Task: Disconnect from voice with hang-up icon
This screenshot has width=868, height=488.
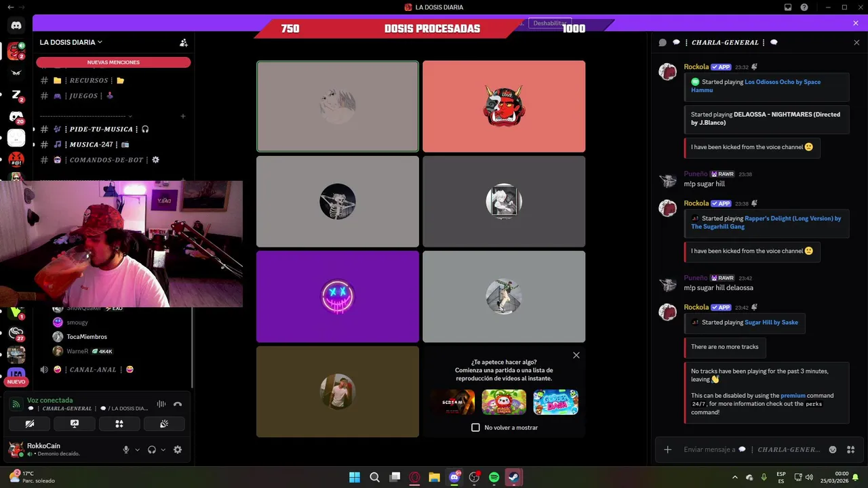Action: pos(178,404)
